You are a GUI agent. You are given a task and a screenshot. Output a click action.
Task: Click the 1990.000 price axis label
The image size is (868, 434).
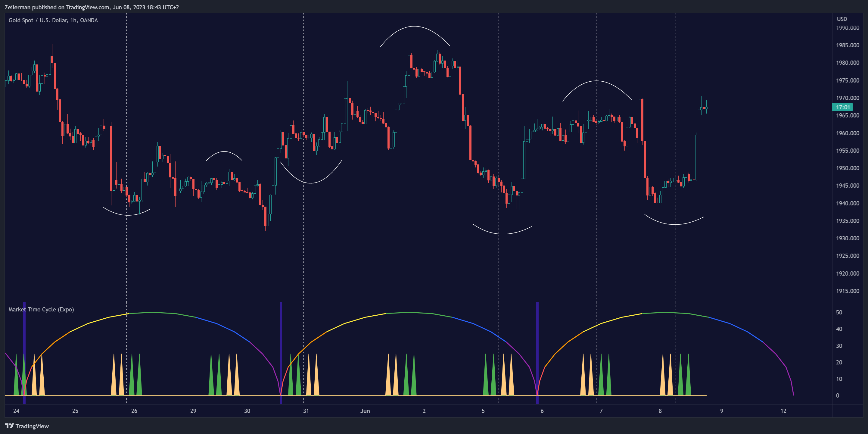click(x=848, y=28)
